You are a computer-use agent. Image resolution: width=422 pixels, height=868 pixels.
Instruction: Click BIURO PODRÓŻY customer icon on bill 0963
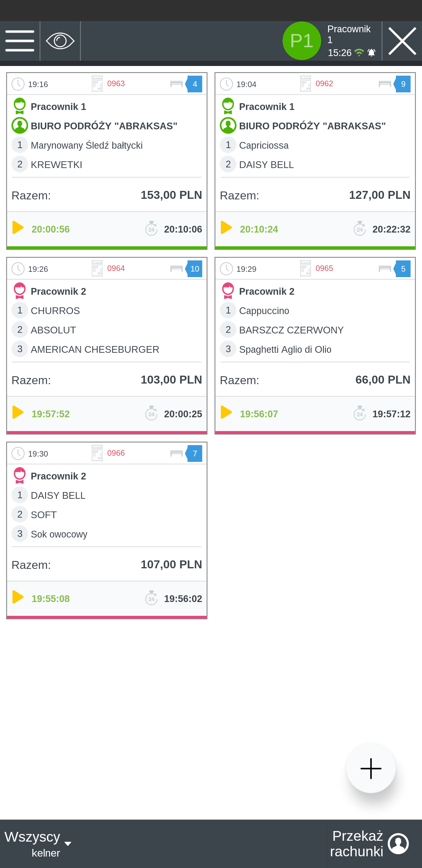[x=20, y=126]
